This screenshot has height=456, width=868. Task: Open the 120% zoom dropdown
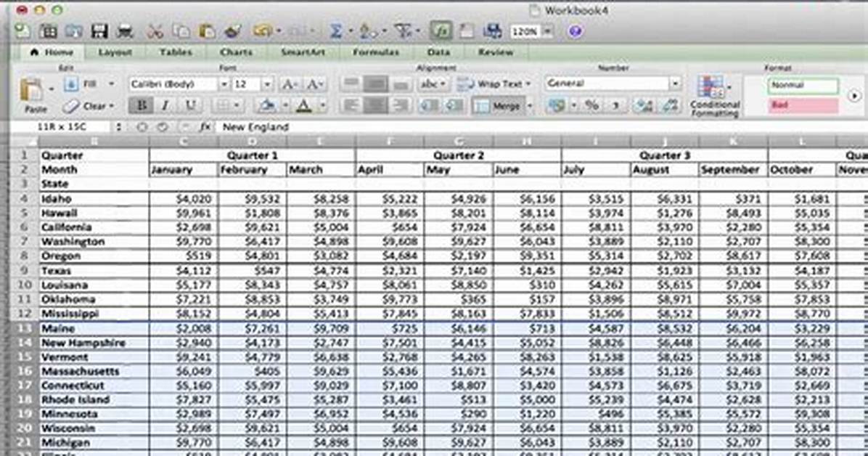[547, 31]
